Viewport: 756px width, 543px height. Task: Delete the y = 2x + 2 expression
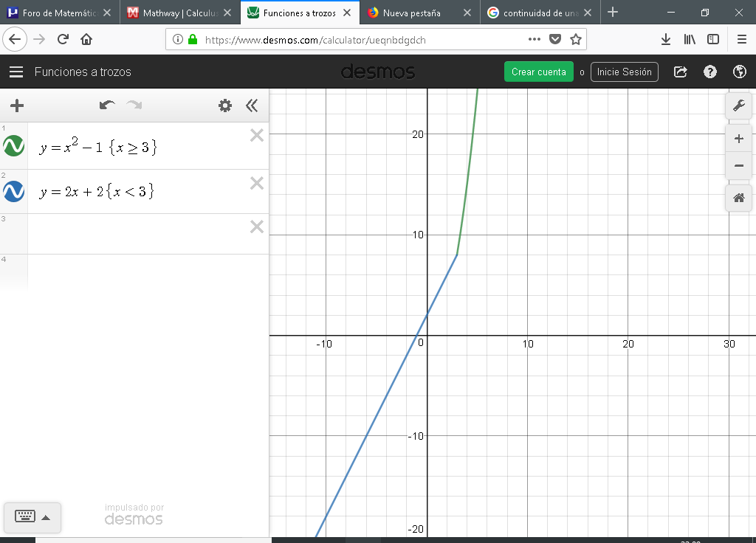(257, 183)
